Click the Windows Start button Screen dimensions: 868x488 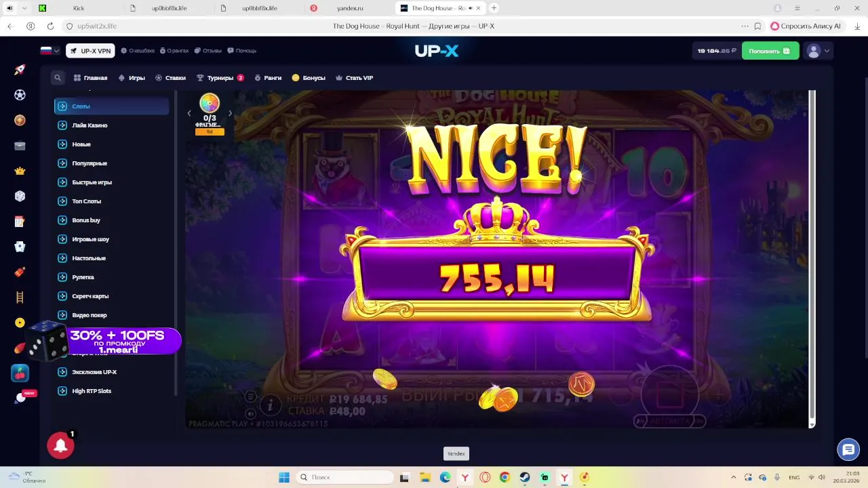[284, 477]
